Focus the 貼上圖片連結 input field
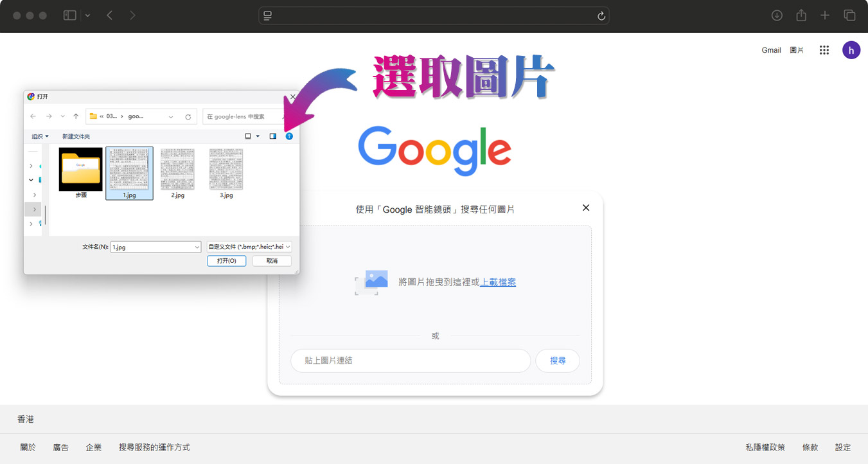 [x=411, y=361]
